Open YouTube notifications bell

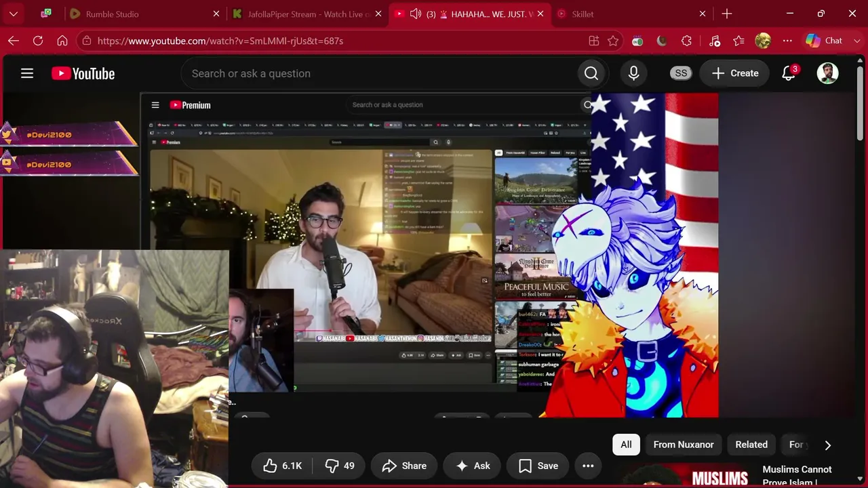point(789,73)
